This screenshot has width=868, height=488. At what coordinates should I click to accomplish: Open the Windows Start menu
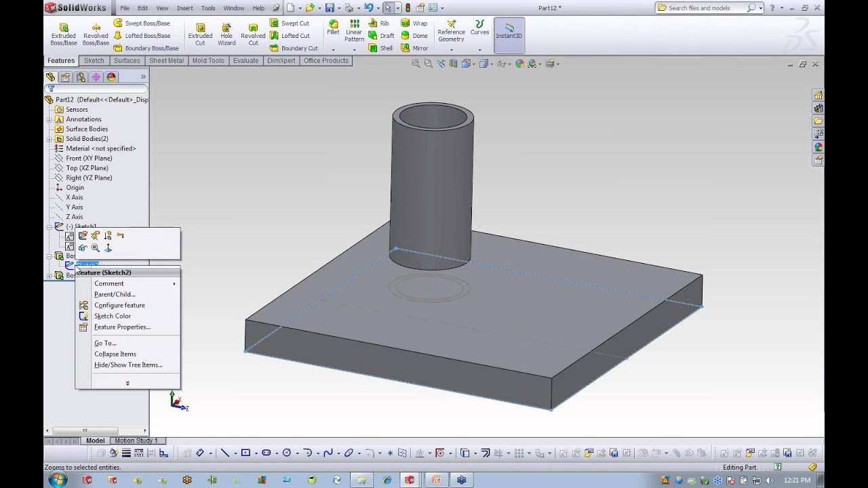(x=58, y=480)
